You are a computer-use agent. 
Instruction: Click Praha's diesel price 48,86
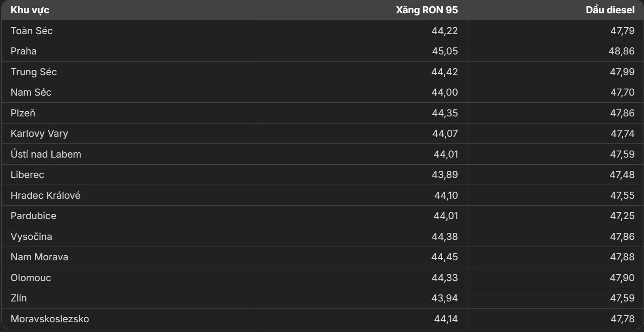click(621, 51)
